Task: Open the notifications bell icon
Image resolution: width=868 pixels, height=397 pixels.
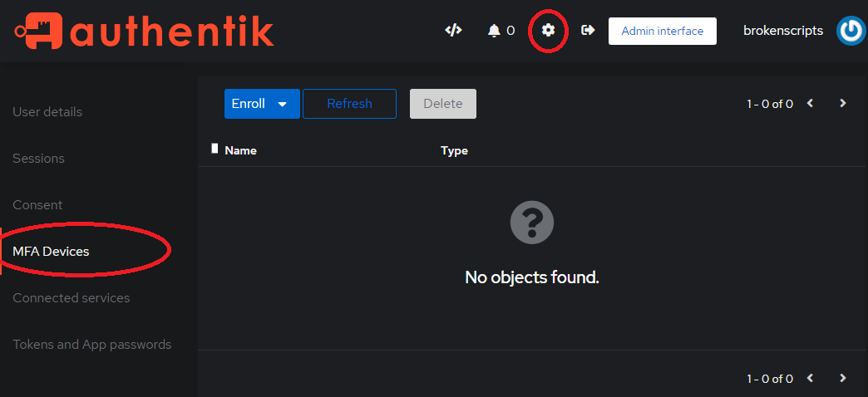Action: tap(494, 31)
